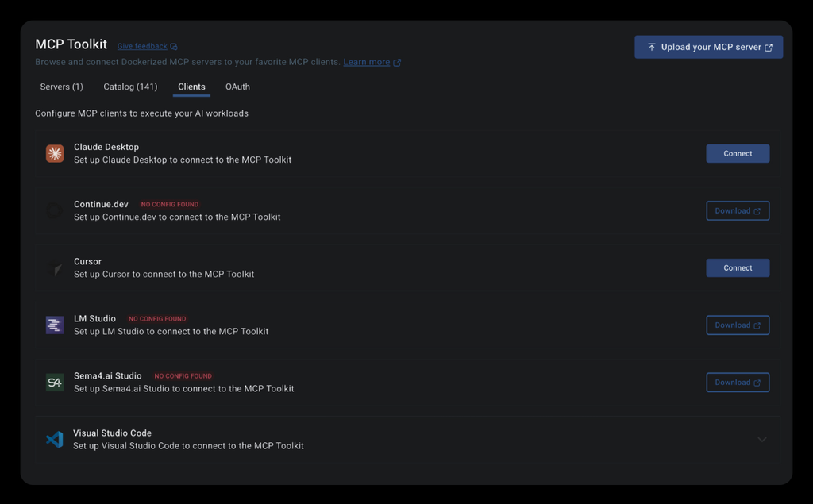
Task: Open the Catalog (141) tab
Action: click(x=130, y=87)
